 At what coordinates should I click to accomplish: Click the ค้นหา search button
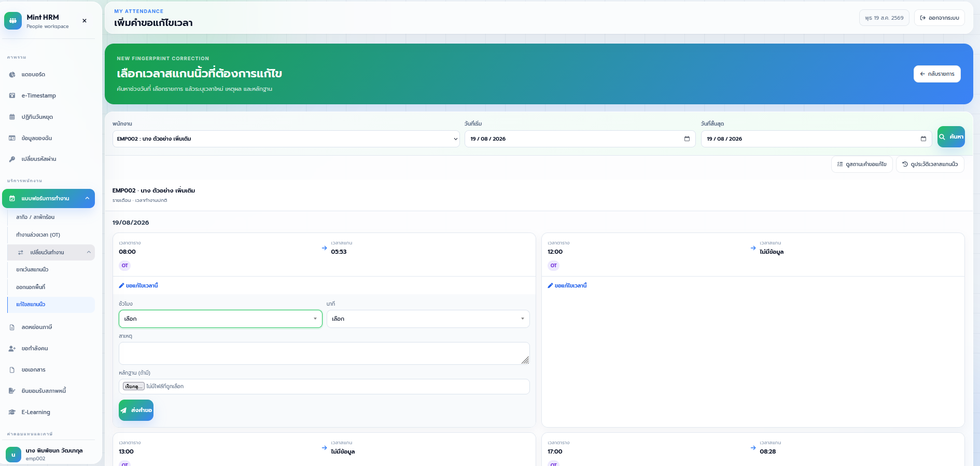(x=951, y=137)
